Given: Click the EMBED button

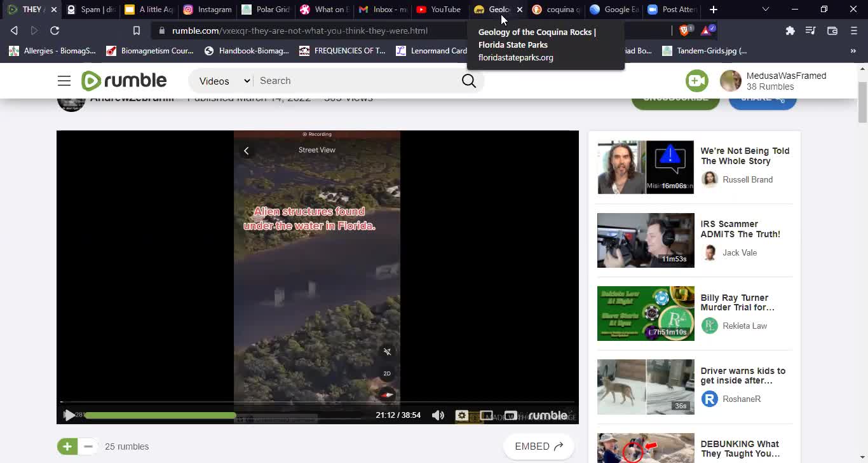Looking at the screenshot, I should 539,446.
